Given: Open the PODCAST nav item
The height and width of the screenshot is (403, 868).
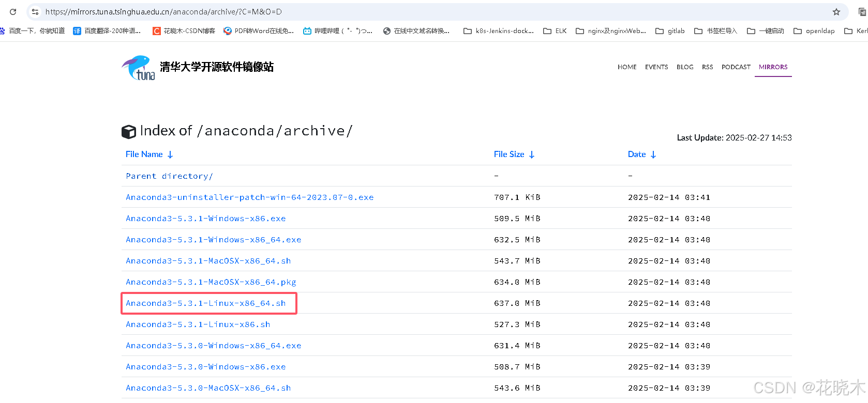Looking at the screenshot, I should [x=736, y=67].
